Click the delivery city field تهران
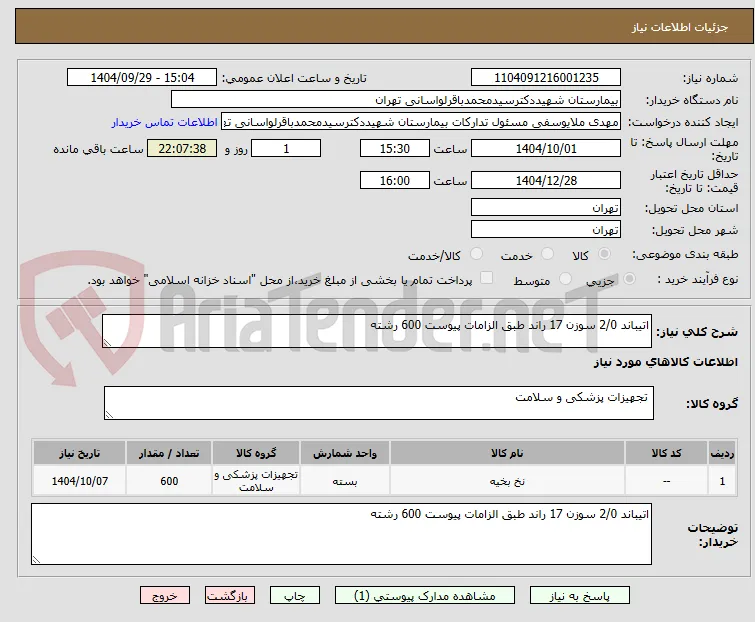Screen dimensions: 755x622 click(546, 230)
